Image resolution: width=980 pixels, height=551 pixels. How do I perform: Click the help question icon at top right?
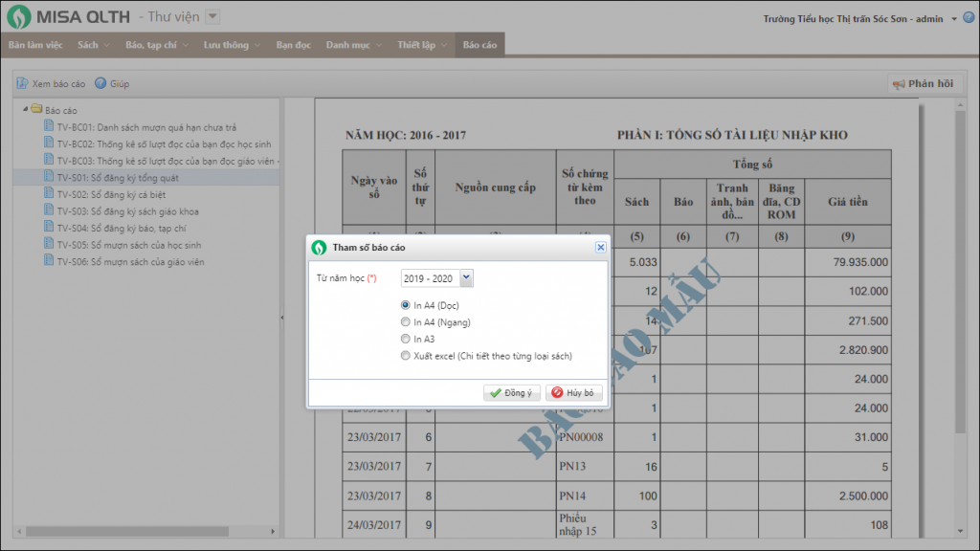tap(969, 17)
